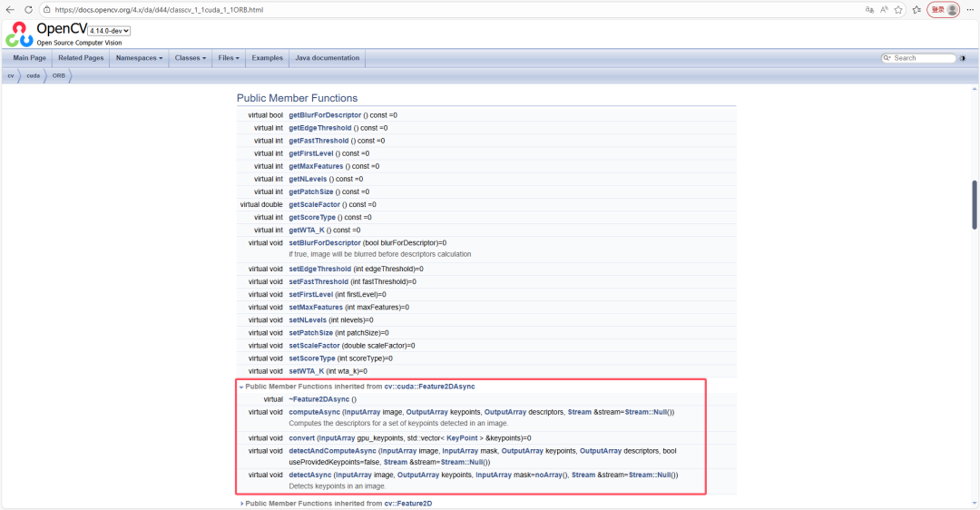The image size is (980, 510).
Task: Go to the ORB breadcrumb
Action: coord(59,75)
